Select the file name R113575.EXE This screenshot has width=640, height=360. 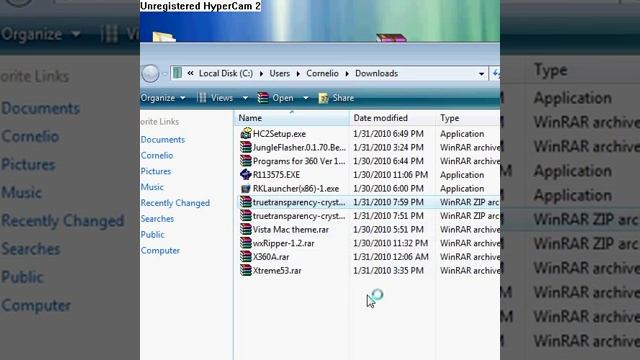(276, 175)
